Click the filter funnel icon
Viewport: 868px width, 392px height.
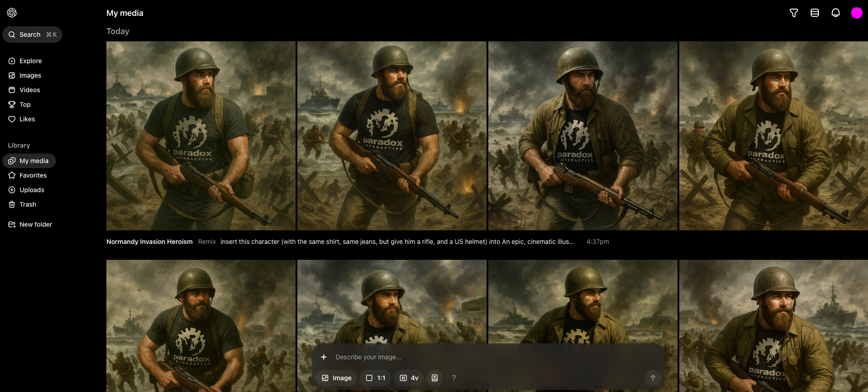click(x=794, y=13)
